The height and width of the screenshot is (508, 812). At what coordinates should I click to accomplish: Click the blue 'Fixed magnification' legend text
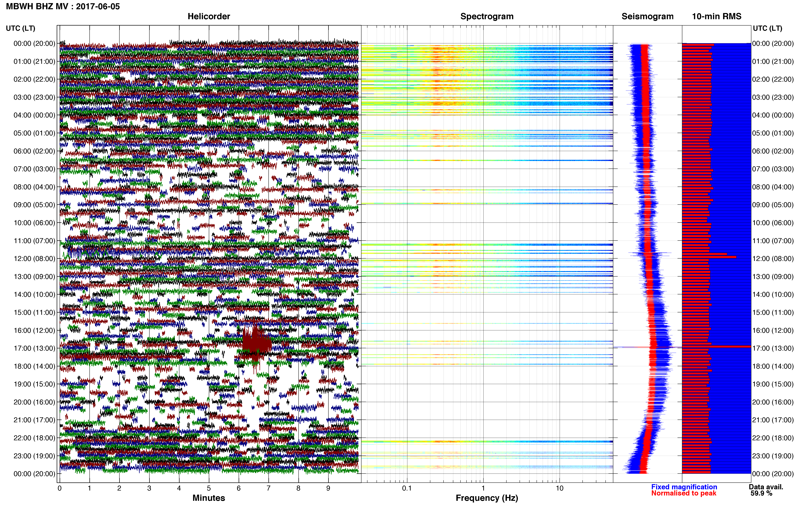[x=684, y=487]
